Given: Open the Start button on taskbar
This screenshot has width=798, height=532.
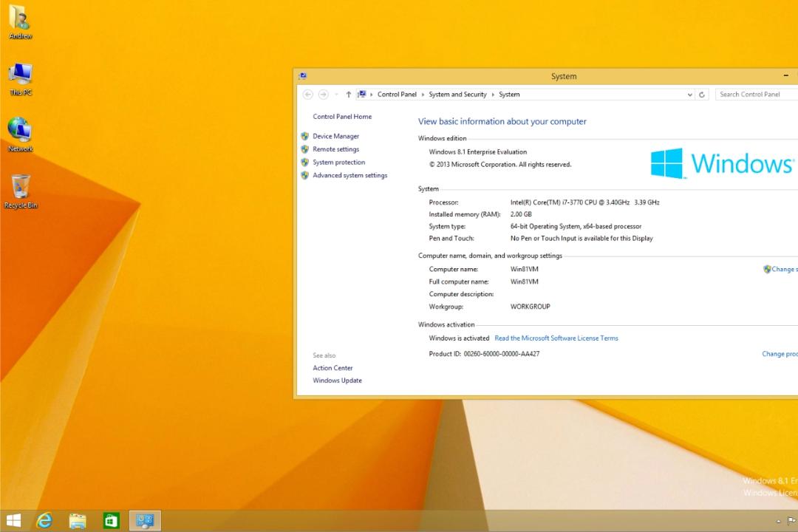Looking at the screenshot, I should click(13, 520).
